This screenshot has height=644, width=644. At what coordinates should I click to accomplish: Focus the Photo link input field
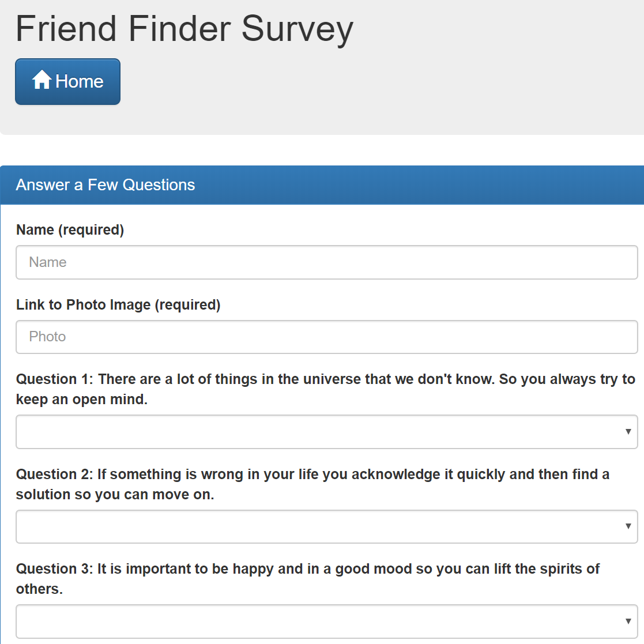pyautogui.click(x=326, y=337)
